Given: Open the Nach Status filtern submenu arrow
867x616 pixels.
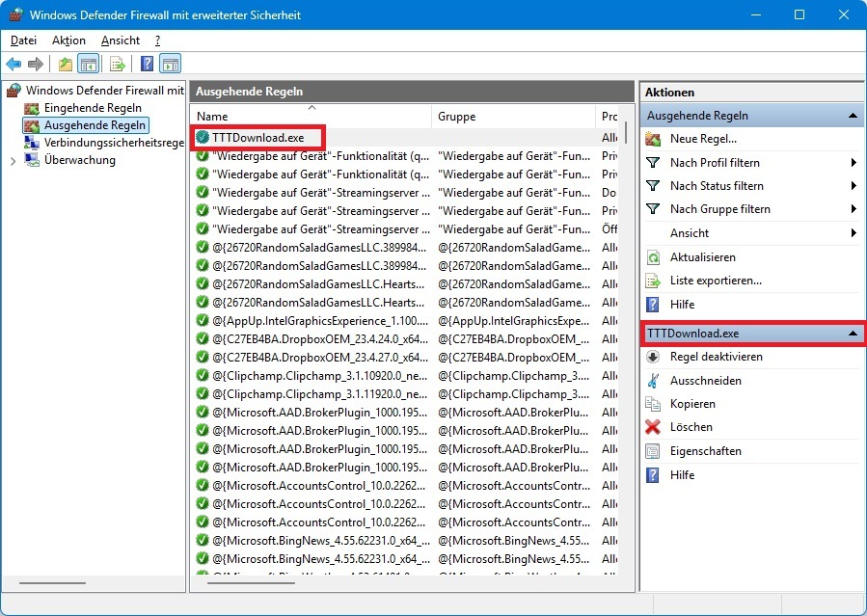Looking at the screenshot, I should (853, 186).
